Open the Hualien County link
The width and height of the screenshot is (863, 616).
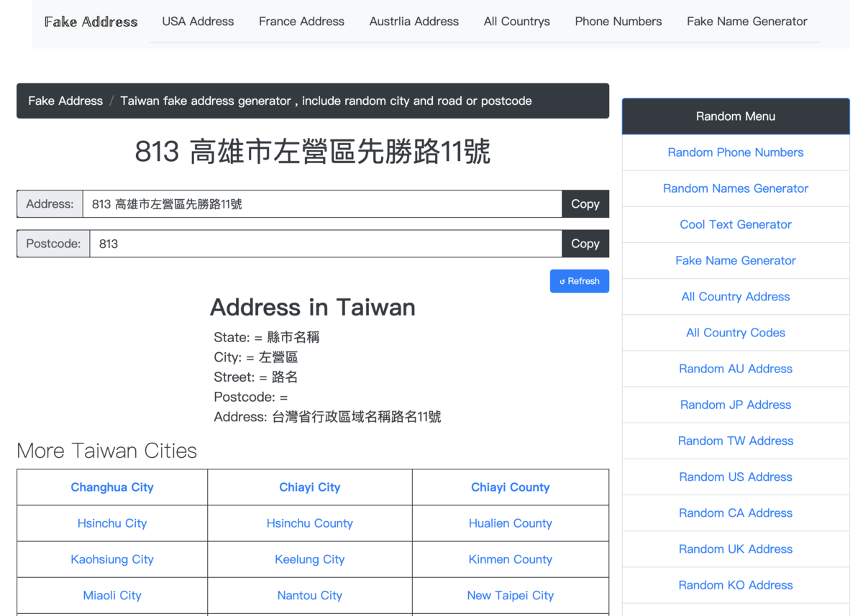point(511,523)
